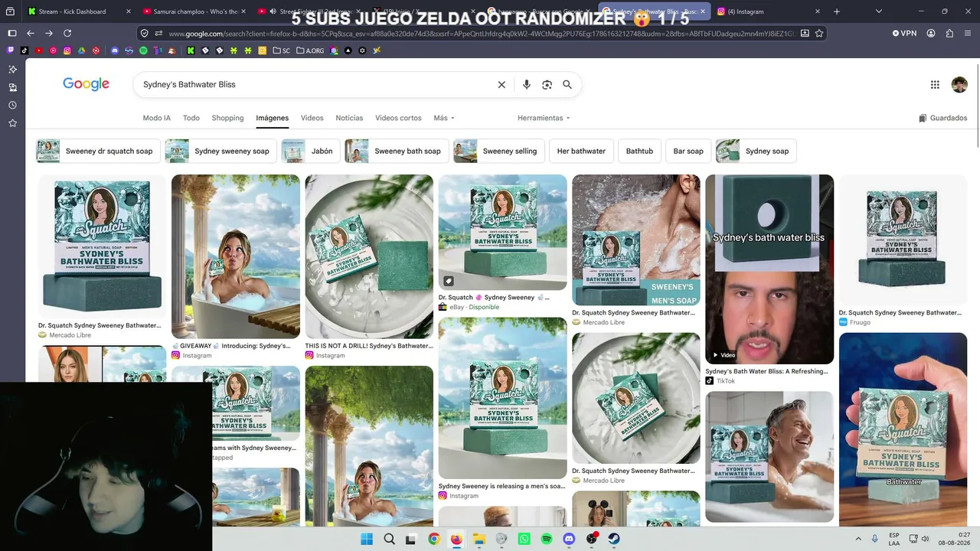The height and width of the screenshot is (551, 980).
Task: Open the Fruugo Dr. Squatch soap image
Action: (x=903, y=240)
